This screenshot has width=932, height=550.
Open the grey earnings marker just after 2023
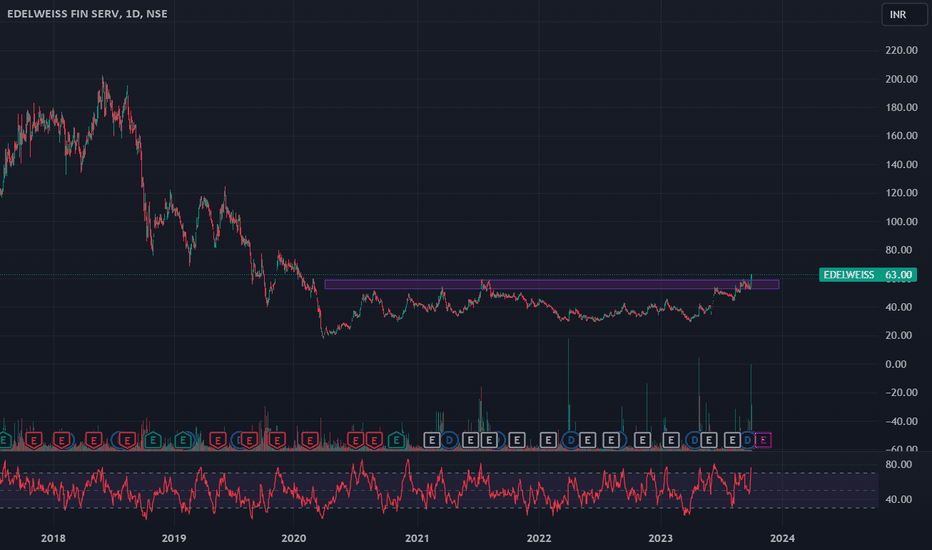coord(671,440)
